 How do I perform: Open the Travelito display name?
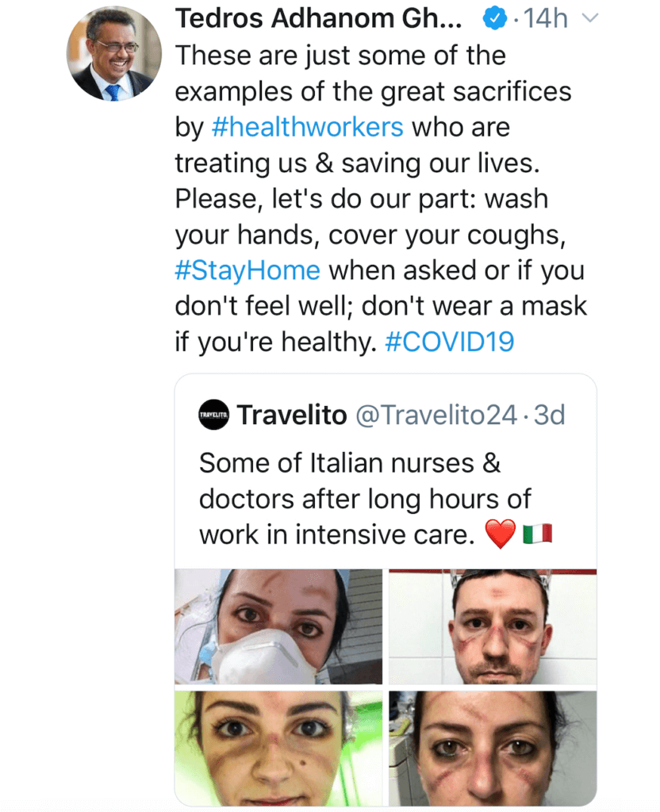tap(292, 415)
